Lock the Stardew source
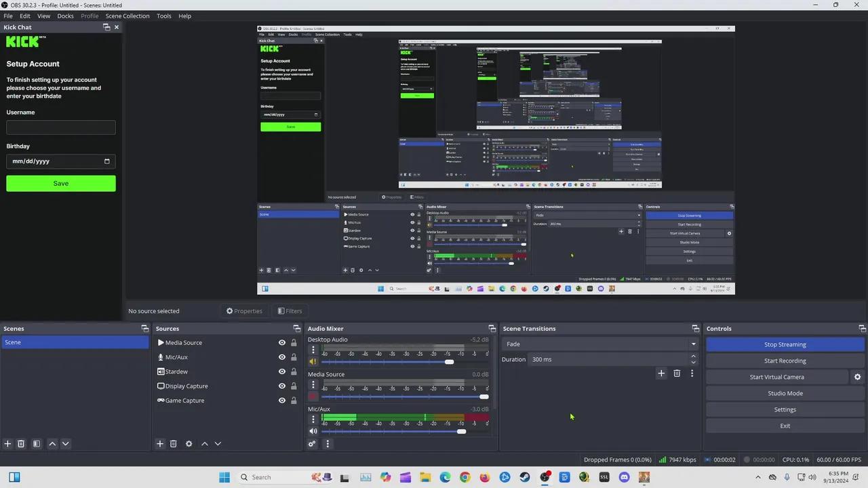 pos(294,371)
